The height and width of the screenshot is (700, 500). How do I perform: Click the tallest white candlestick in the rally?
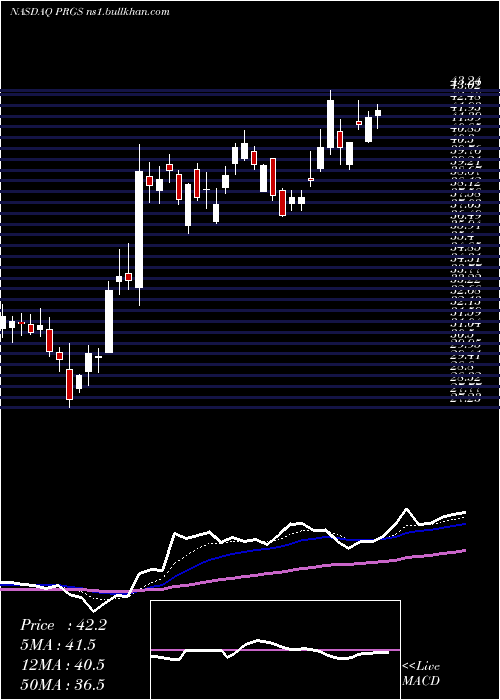coord(139,229)
